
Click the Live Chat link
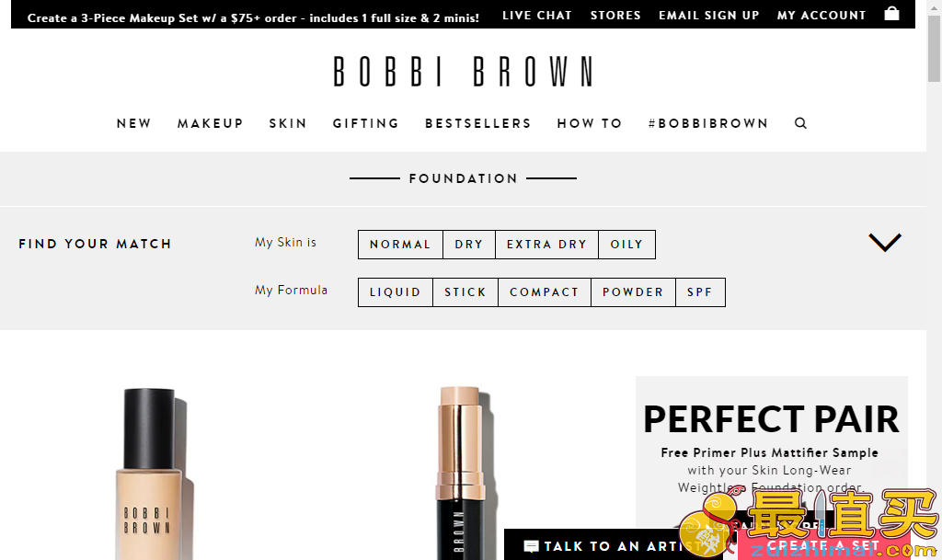(x=537, y=15)
